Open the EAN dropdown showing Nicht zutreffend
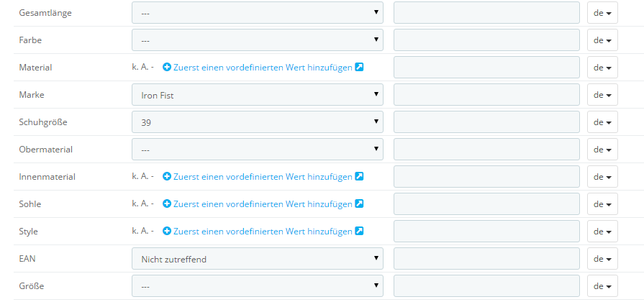Screen dimensions: 644x302 [x=258, y=259]
